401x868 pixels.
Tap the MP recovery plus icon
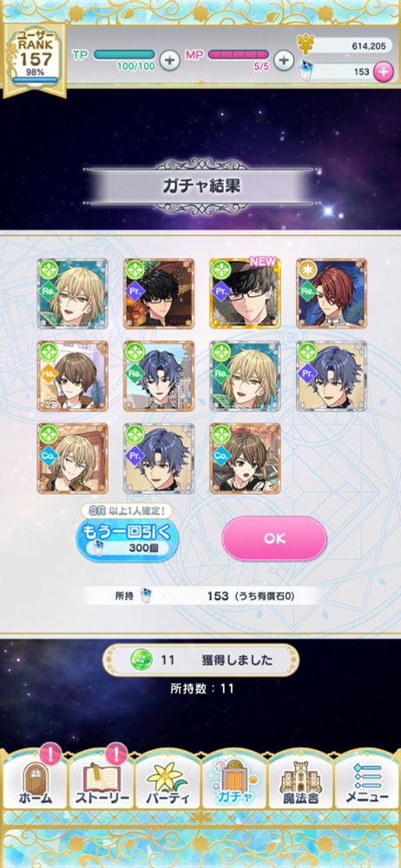pyautogui.click(x=284, y=60)
